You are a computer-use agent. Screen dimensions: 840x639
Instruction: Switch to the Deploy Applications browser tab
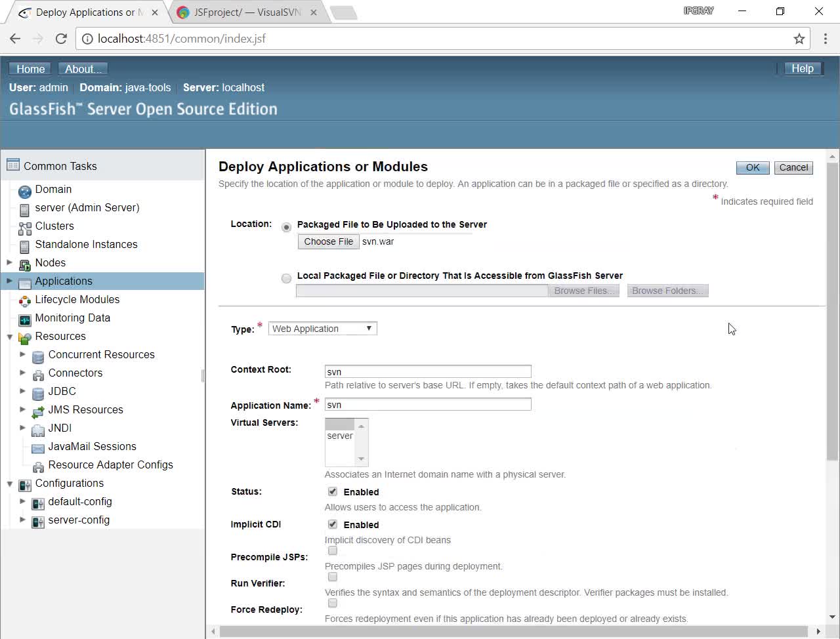tap(88, 12)
